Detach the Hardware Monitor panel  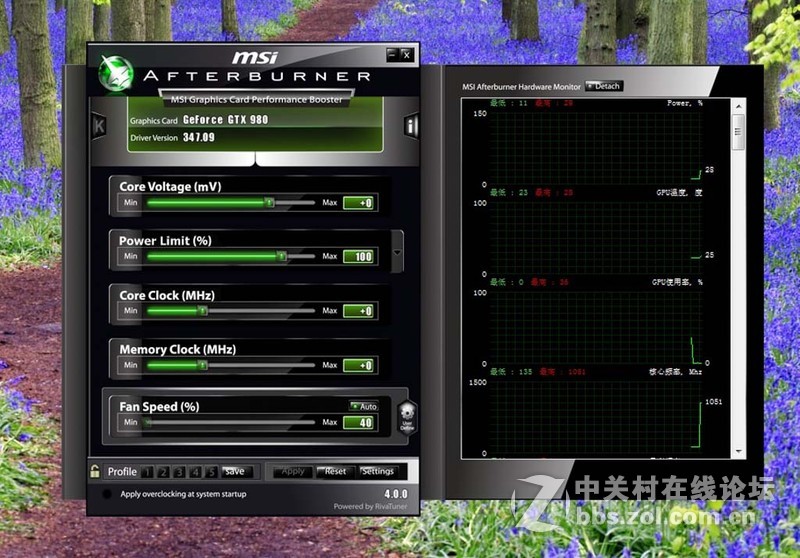click(x=604, y=86)
